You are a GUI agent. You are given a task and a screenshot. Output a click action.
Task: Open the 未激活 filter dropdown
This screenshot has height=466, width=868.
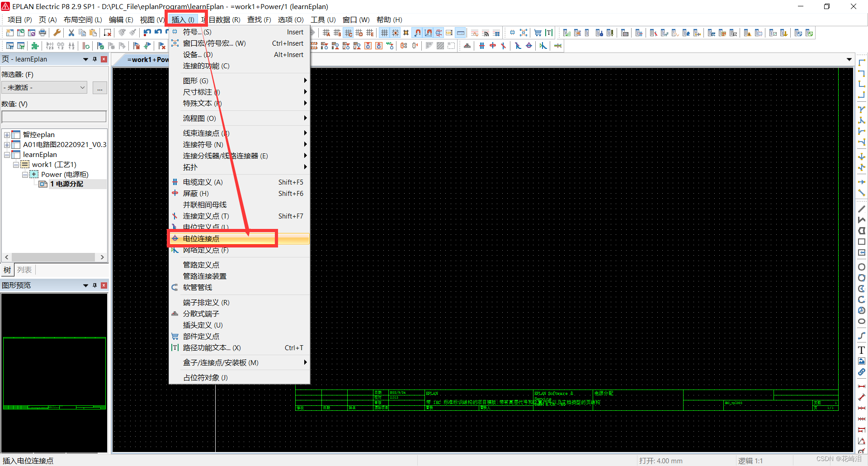coord(44,87)
